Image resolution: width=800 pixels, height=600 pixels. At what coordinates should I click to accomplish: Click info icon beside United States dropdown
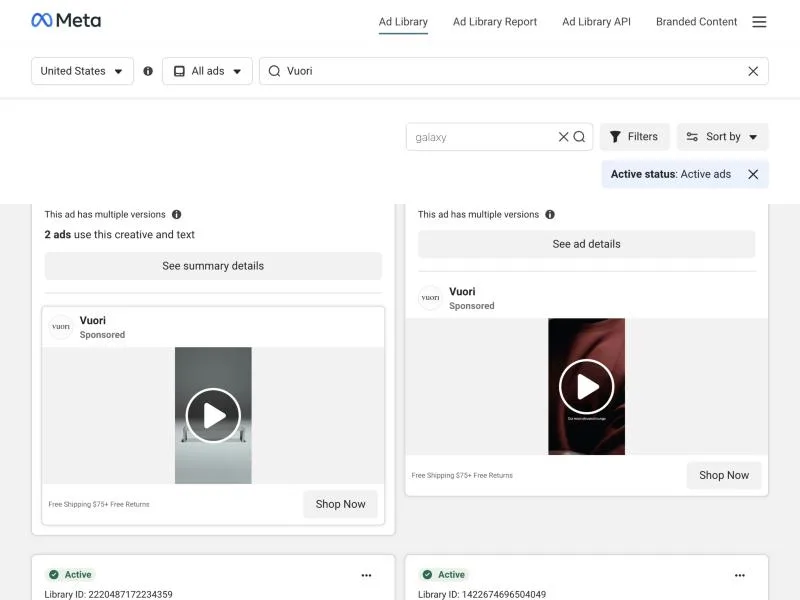click(x=148, y=71)
